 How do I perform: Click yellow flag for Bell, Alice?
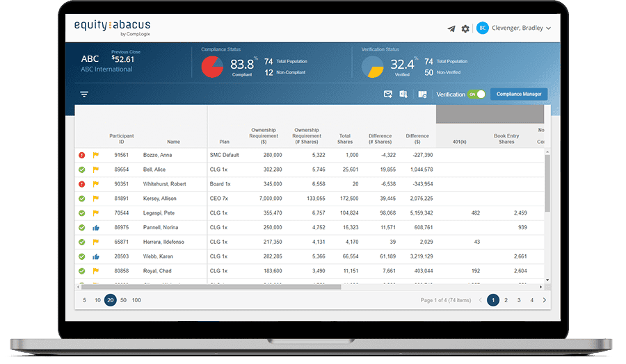pyautogui.click(x=96, y=169)
